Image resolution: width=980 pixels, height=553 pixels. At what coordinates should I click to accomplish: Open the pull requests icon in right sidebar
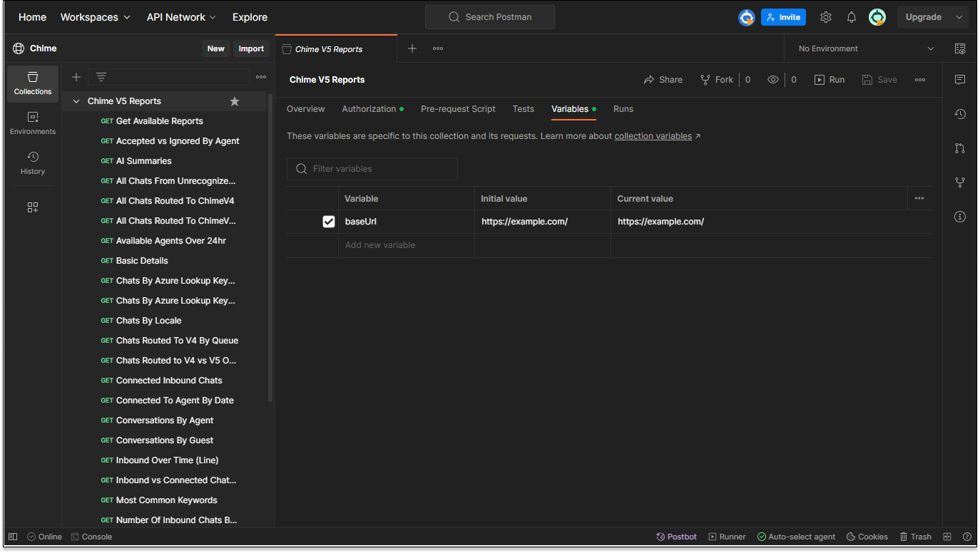(960, 148)
